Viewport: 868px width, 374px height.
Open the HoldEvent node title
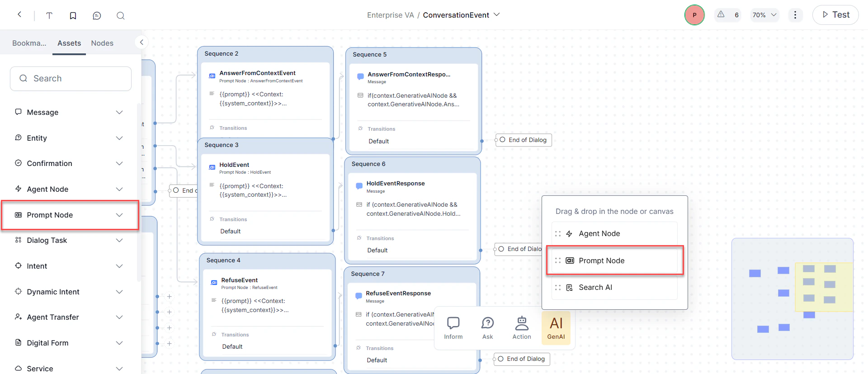tap(234, 165)
